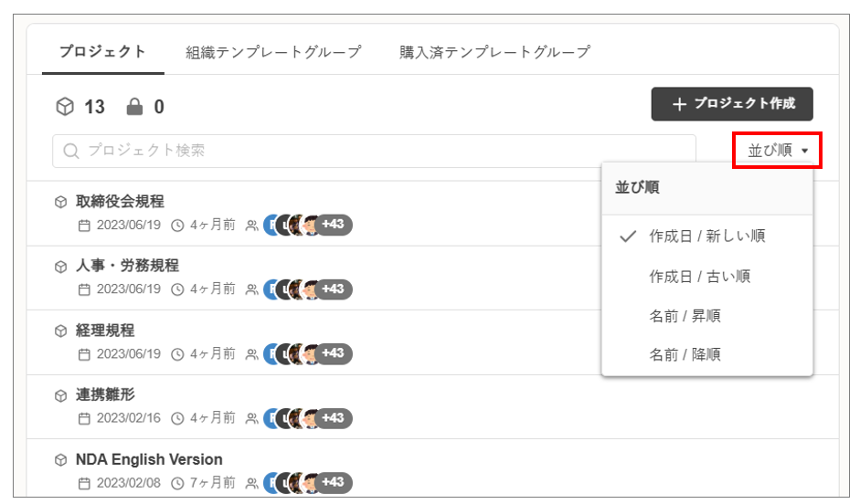Viewport: 860px width, 504px height.
Task: Open the 並び順 sort dropdown
Action: [778, 151]
